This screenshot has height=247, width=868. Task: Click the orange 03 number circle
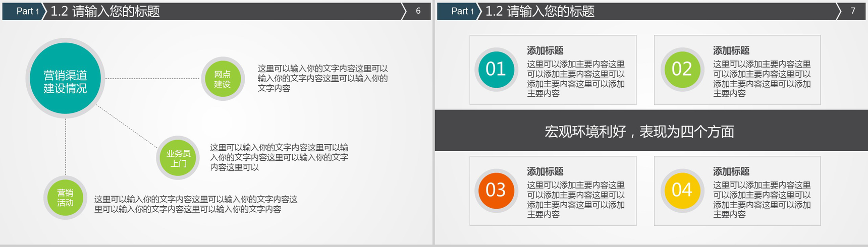(x=496, y=191)
